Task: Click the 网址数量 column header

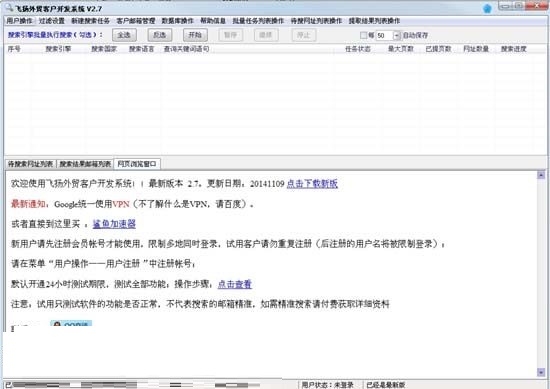Action: 476,49
